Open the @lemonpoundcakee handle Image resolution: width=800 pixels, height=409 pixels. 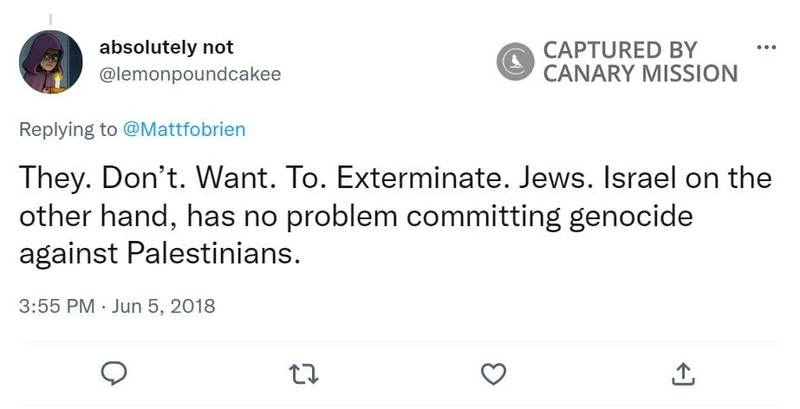click(x=191, y=73)
